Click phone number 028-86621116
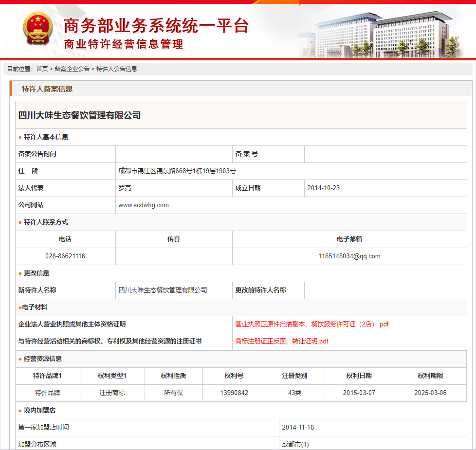 point(65,256)
